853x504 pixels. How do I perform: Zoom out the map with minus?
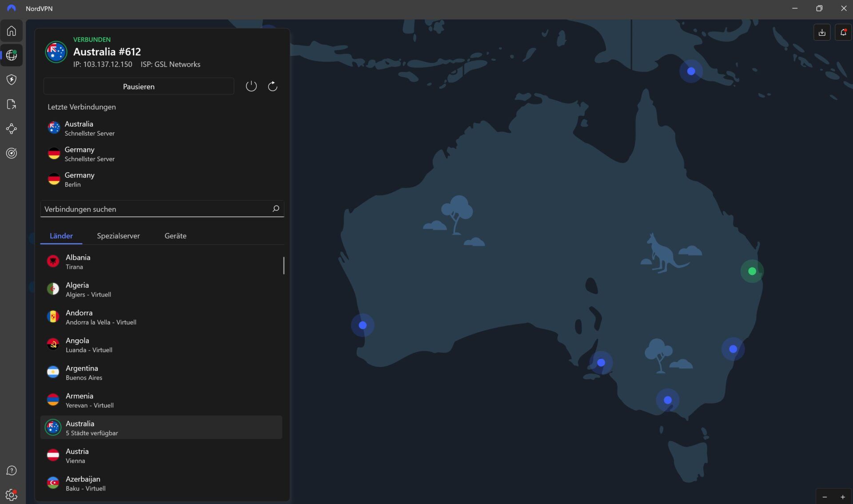825,497
